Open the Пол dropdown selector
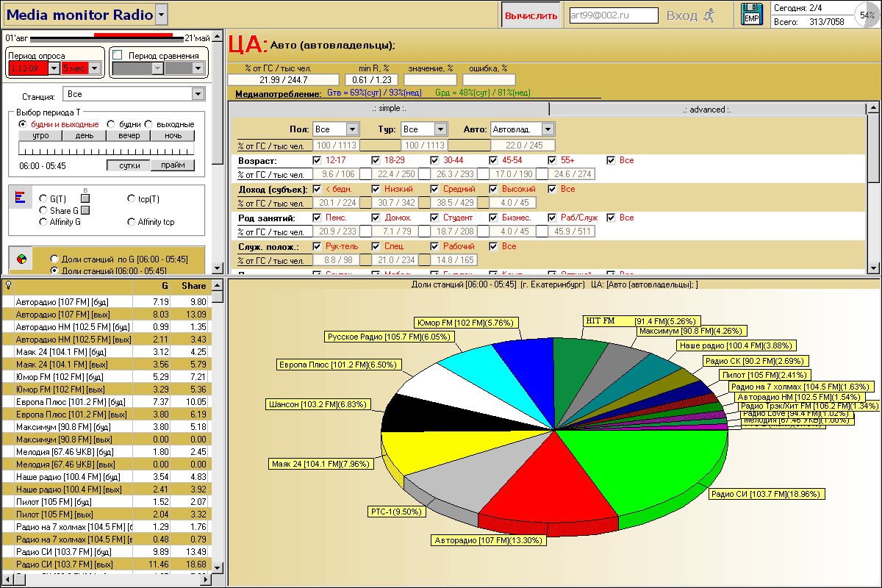 (x=352, y=129)
